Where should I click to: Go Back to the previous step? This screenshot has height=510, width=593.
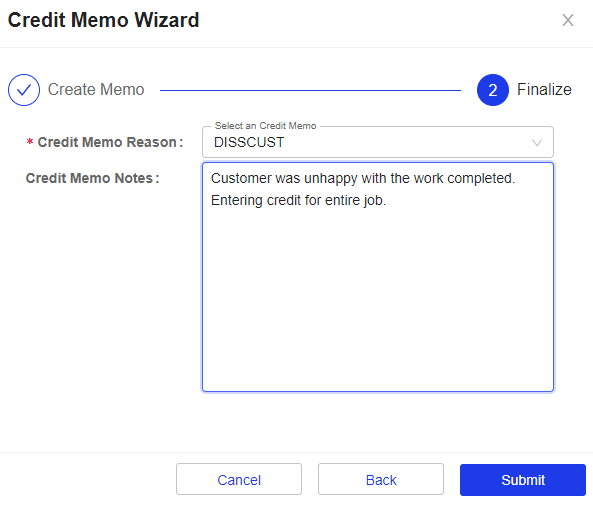tap(381, 479)
